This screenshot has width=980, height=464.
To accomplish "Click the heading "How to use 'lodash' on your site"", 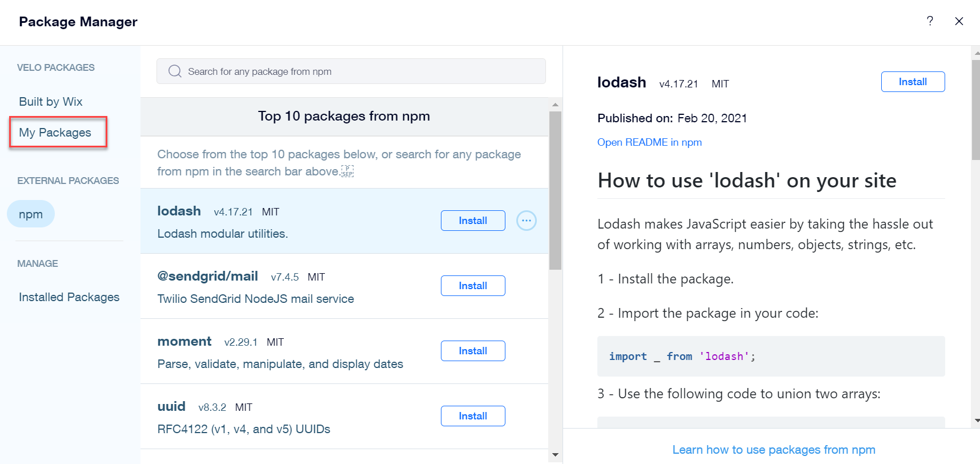I will pos(746,181).
